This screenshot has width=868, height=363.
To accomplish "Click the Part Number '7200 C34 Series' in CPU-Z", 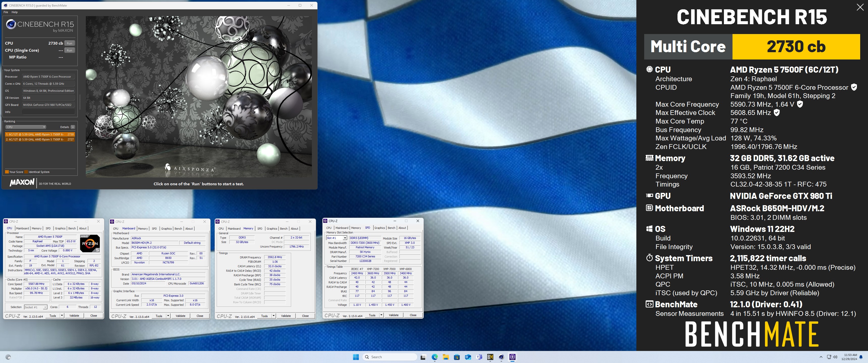I will (365, 256).
